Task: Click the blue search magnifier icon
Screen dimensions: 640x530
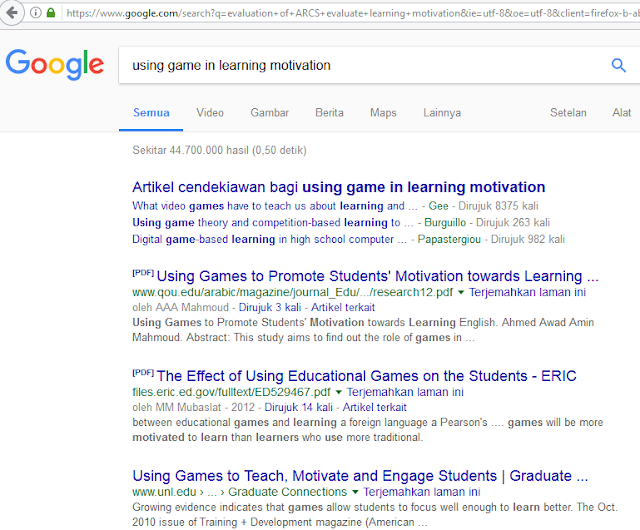Action: 618,65
